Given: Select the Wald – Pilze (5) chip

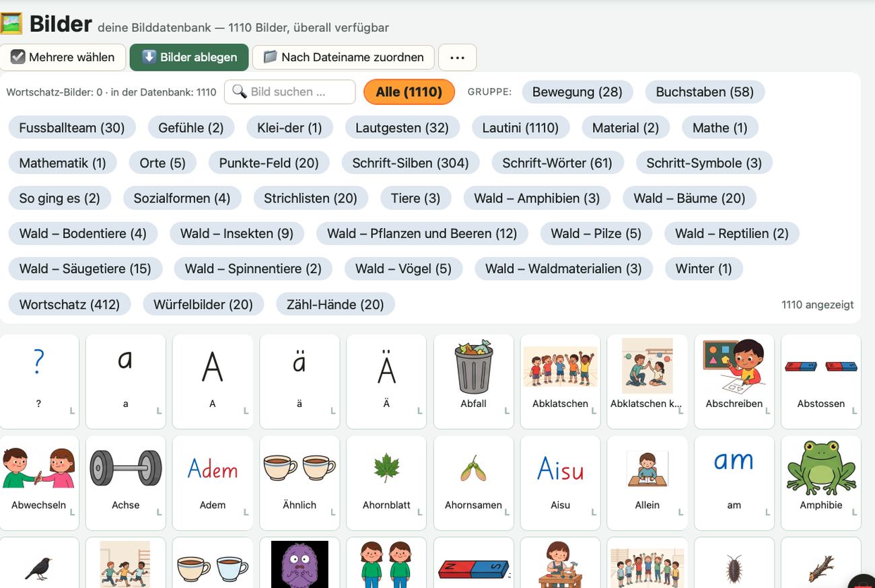Looking at the screenshot, I should click(x=596, y=233).
